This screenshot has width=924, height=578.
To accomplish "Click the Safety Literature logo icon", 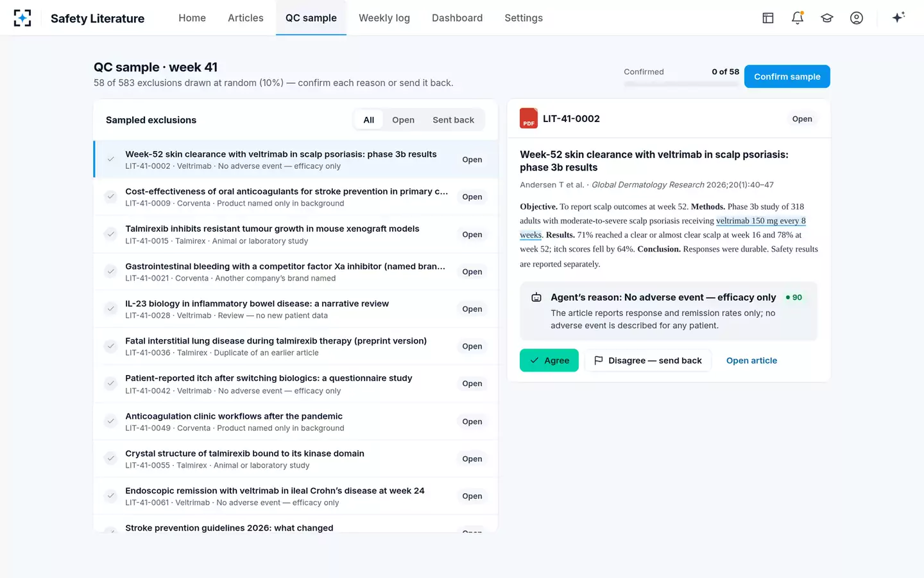I will point(22,18).
